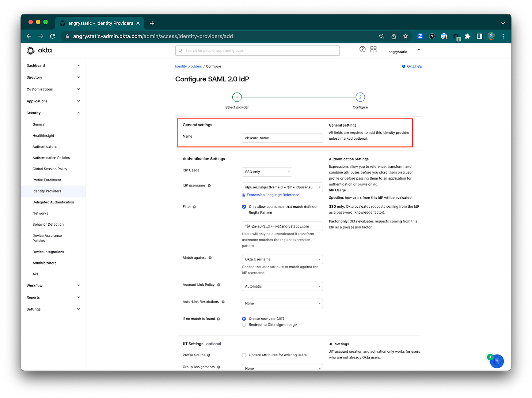
Task: Open the help question mark icon
Action: [362, 49]
